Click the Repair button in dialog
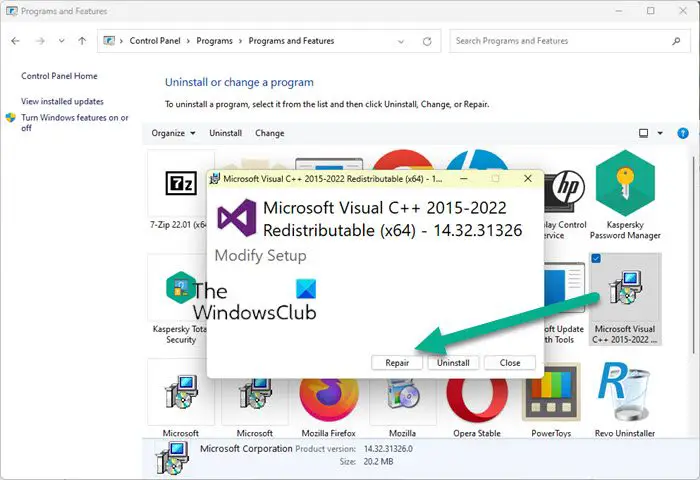Viewport: 700px width, 480px height. coord(397,363)
